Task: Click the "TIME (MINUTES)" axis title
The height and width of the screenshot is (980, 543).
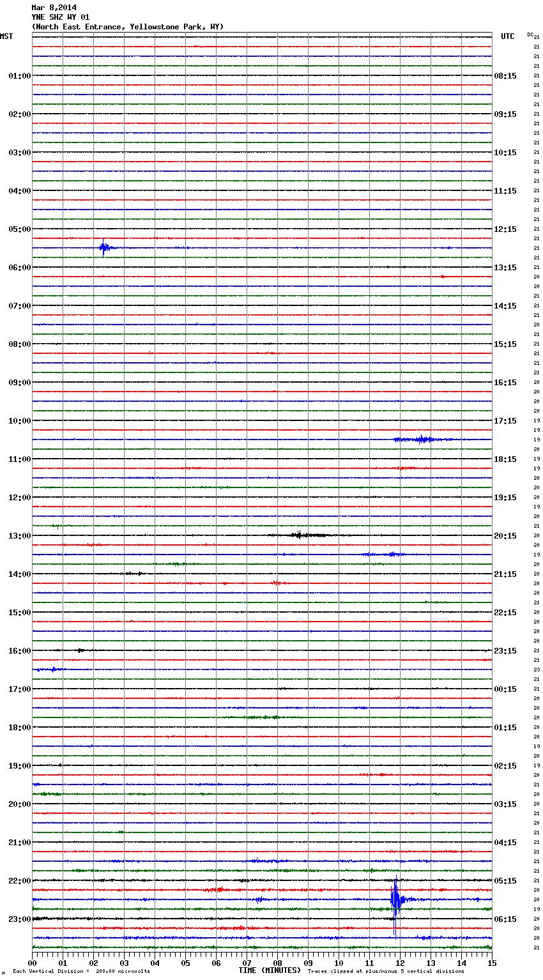Action: coord(270,970)
